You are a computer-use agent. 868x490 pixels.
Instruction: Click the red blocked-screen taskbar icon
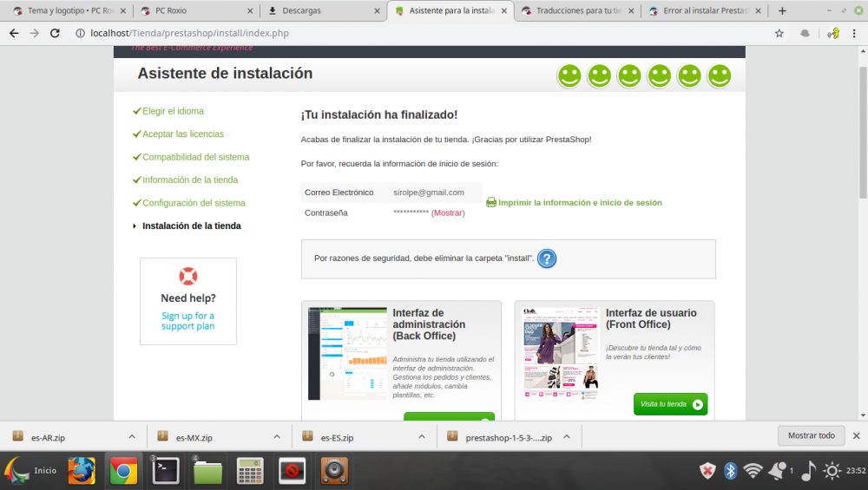293,471
